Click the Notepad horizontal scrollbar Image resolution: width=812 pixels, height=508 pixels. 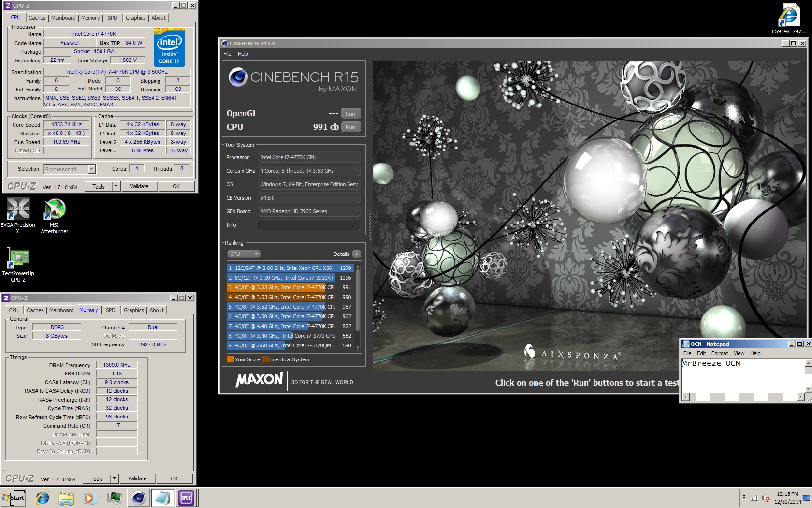point(743,397)
